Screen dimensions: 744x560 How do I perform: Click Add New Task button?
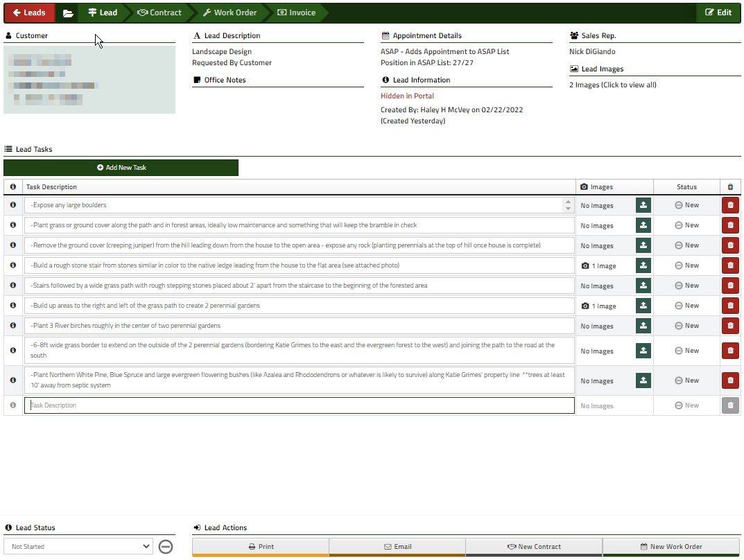point(121,168)
